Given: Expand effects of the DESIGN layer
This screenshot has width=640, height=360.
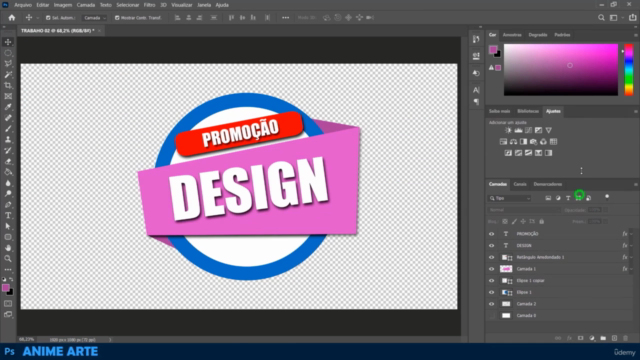Looking at the screenshot, I should click(x=631, y=246).
